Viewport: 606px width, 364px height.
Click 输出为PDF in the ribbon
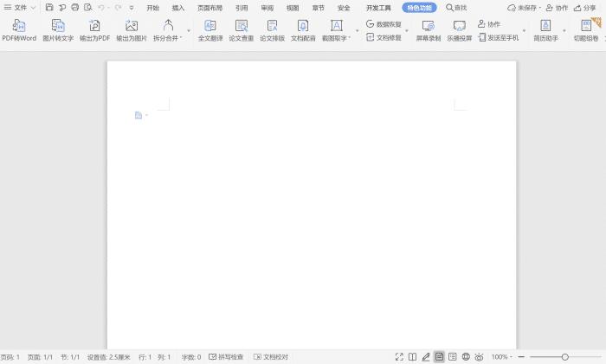click(94, 26)
